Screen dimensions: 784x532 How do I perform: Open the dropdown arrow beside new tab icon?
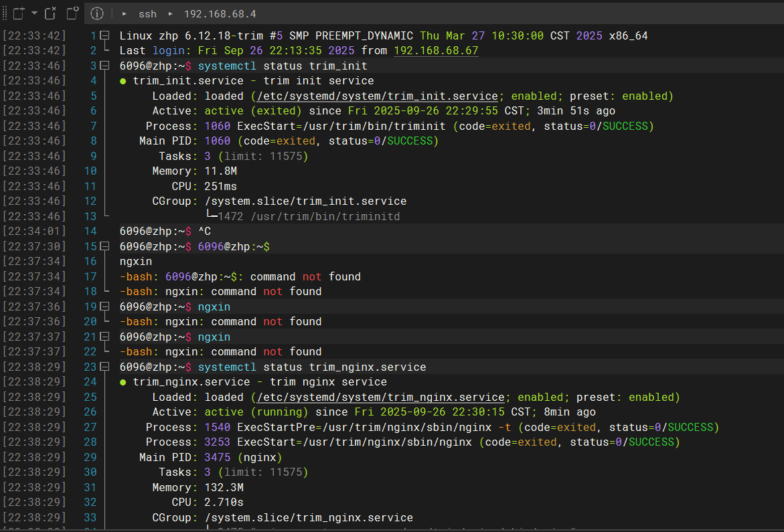point(34,13)
